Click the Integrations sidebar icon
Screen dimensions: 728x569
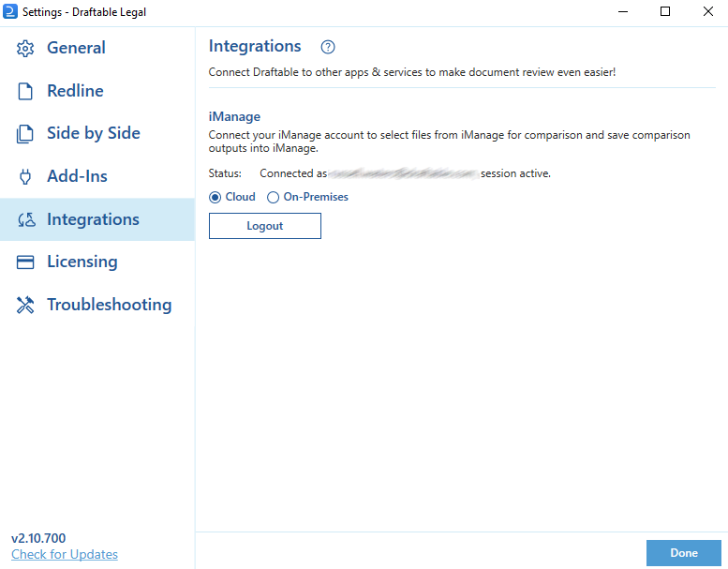coord(26,219)
